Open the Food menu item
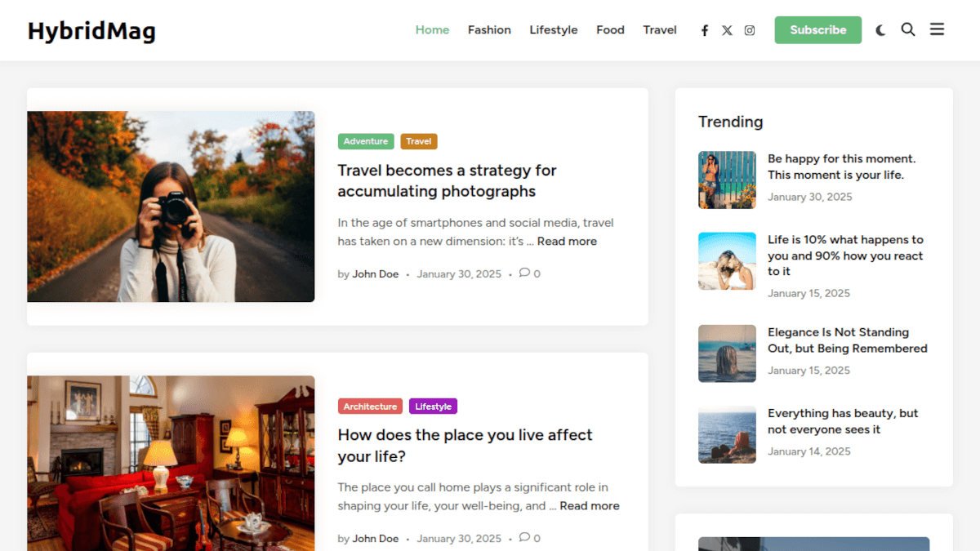Viewport: 980px width, 551px height. (610, 30)
